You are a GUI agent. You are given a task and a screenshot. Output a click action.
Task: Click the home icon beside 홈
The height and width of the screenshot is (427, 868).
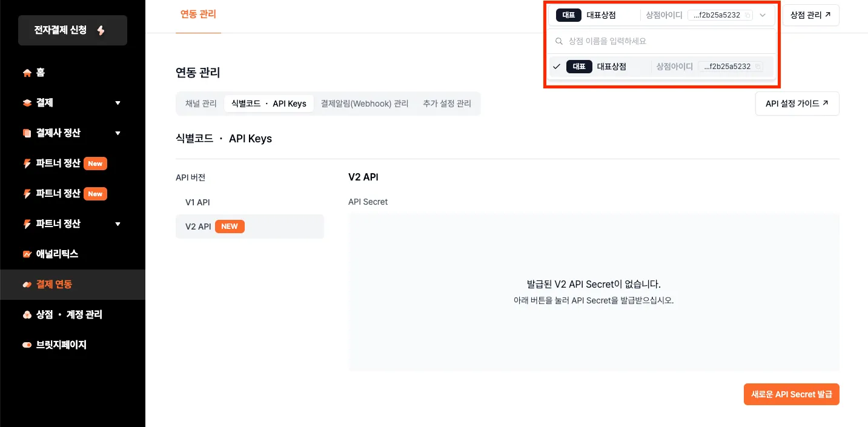[27, 73]
